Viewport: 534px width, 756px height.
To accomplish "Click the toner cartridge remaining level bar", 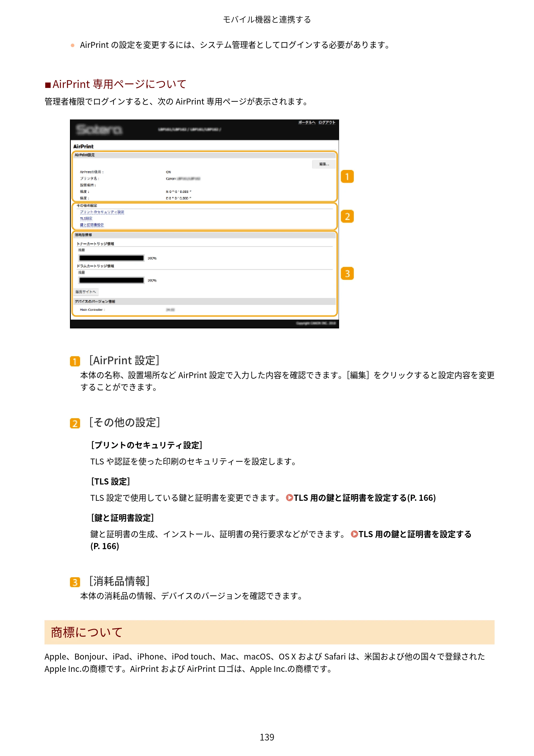I will coord(112,258).
